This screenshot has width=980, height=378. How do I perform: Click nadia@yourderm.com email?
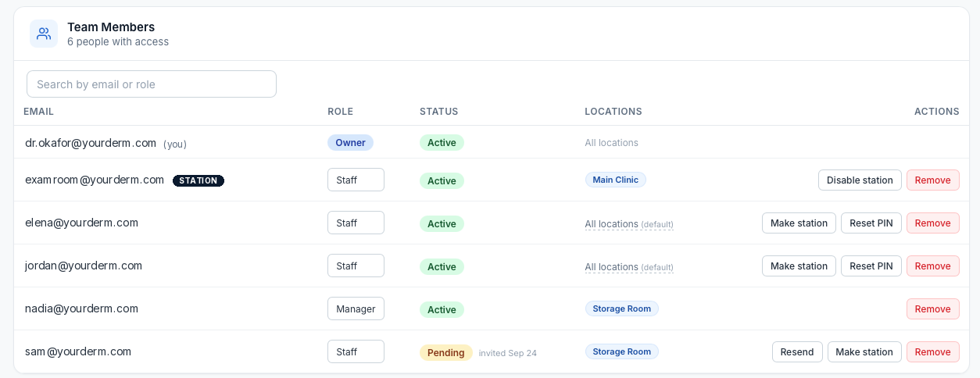[81, 308]
